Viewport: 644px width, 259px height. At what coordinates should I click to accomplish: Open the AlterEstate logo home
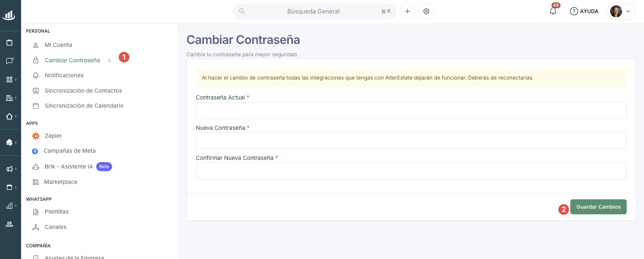point(9,15)
